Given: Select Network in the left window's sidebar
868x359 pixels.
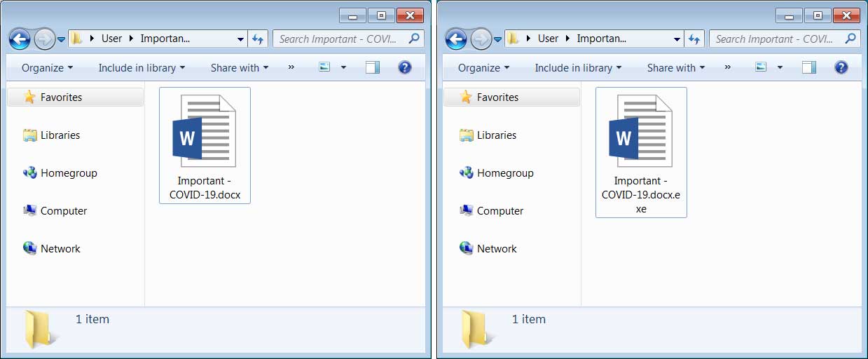Looking at the screenshot, I should 60,249.
